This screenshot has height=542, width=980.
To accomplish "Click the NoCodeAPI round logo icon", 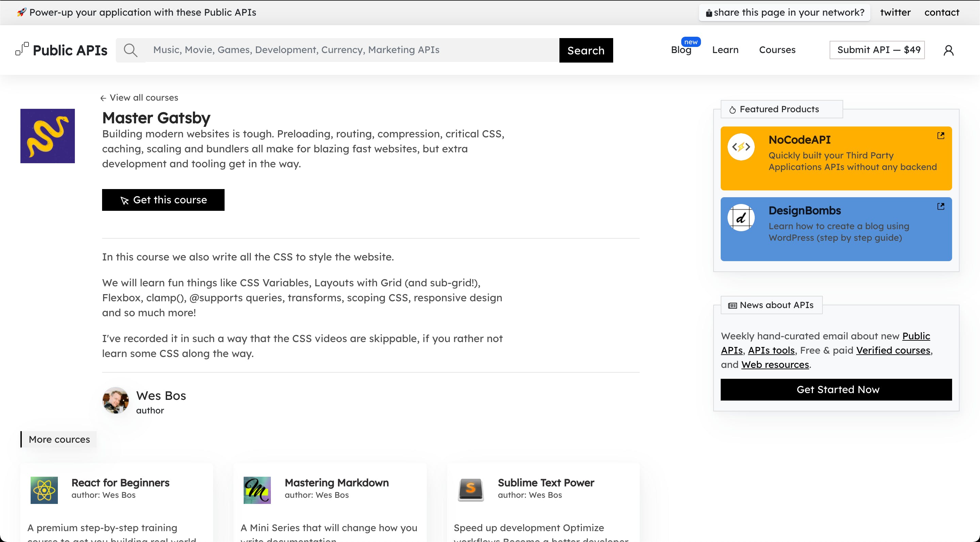I will click(x=741, y=147).
